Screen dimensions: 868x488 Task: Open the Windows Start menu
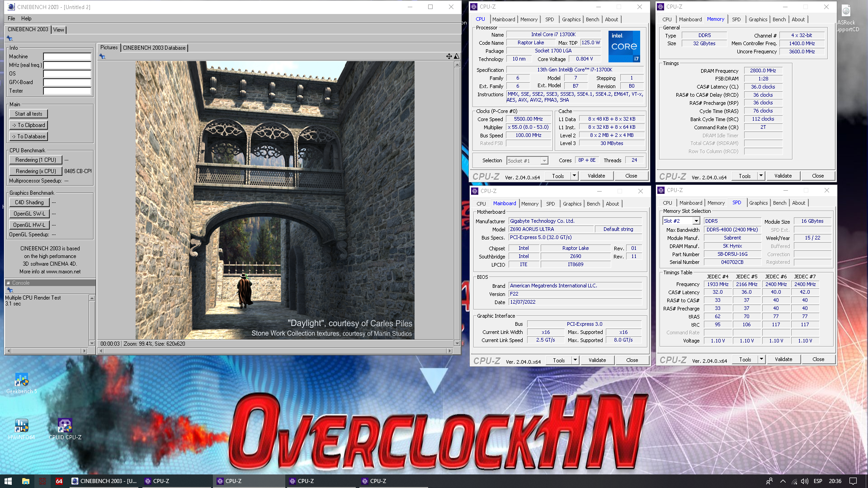pos(8,481)
